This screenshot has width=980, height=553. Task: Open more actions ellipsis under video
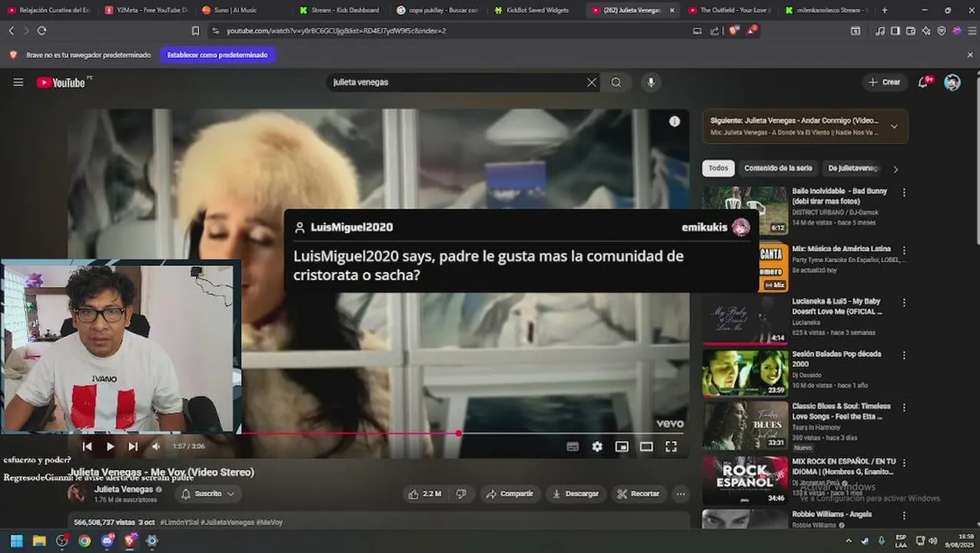(x=680, y=494)
